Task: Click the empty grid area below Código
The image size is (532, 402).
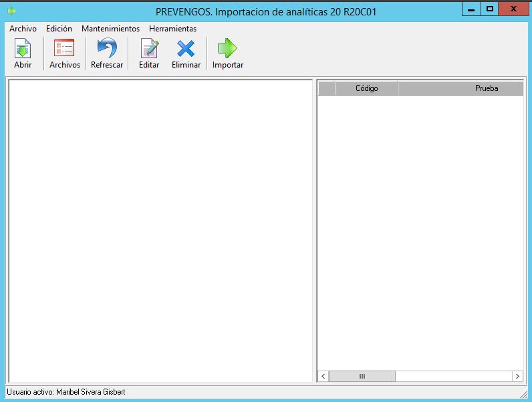Action: point(366,201)
